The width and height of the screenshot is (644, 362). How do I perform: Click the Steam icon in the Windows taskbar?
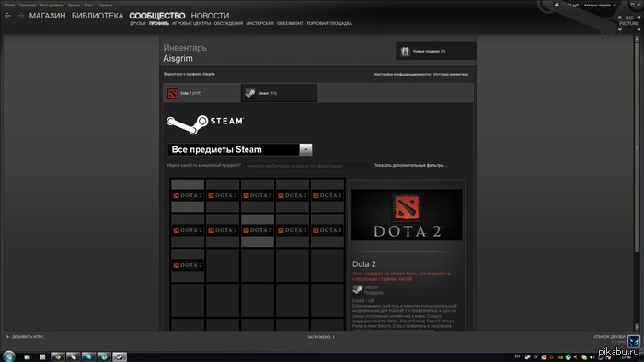120,357
